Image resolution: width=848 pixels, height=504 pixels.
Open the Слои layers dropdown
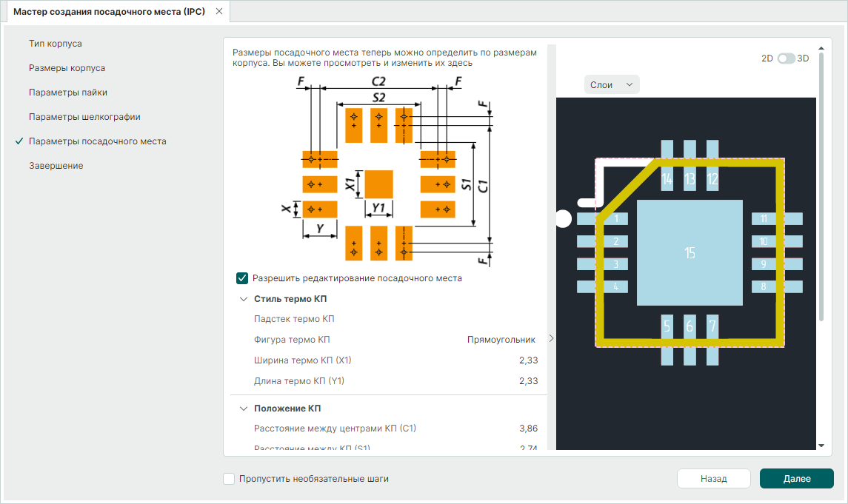pyautogui.click(x=612, y=85)
